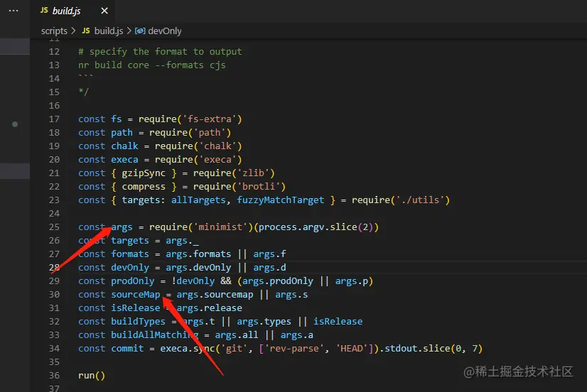Expand the chevron after build.js breadcrumb
The height and width of the screenshot is (392, 587).
129,31
